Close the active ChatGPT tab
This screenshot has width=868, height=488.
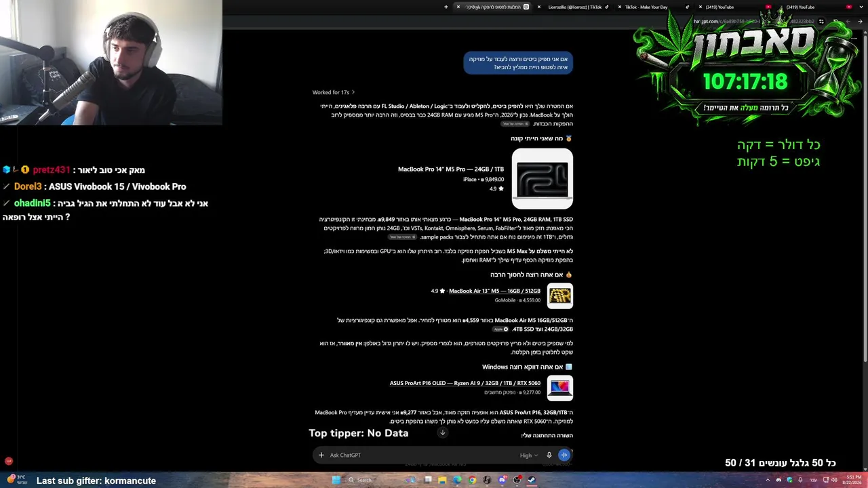458,7
